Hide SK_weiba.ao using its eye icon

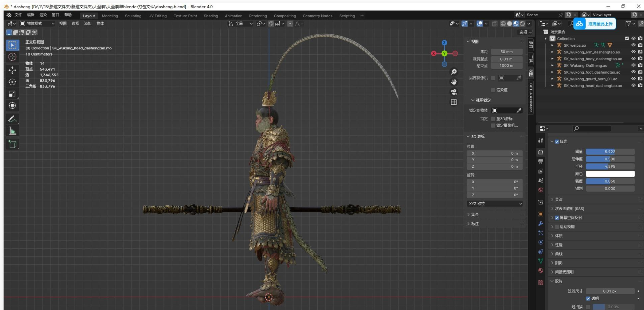click(633, 45)
